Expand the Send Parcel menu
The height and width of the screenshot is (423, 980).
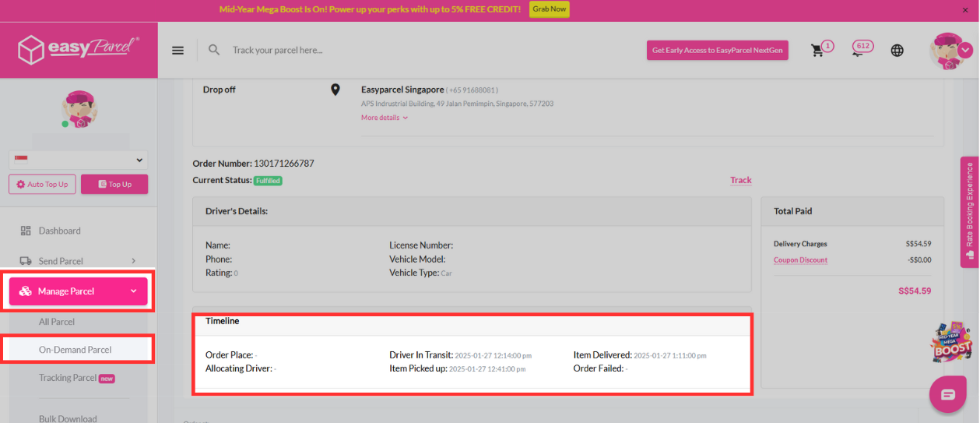point(78,261)
